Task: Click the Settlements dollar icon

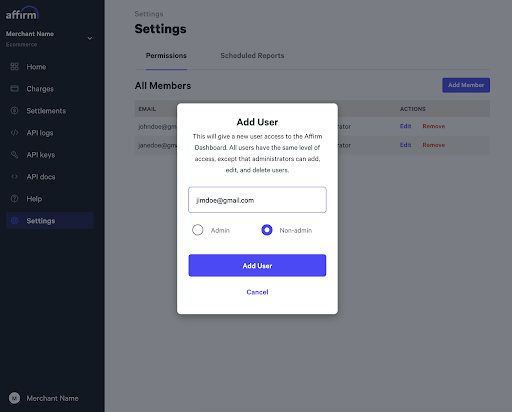Action: (14, 111)
